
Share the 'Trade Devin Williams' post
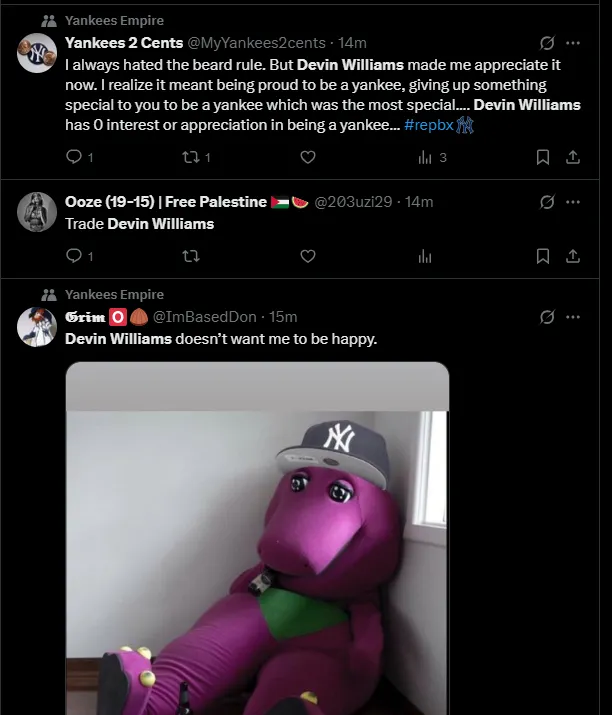573,256
